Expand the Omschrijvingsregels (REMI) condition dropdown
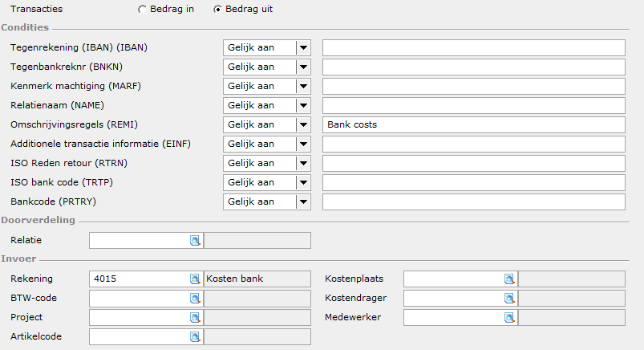 pyautogui.click(x=303, y=124)
